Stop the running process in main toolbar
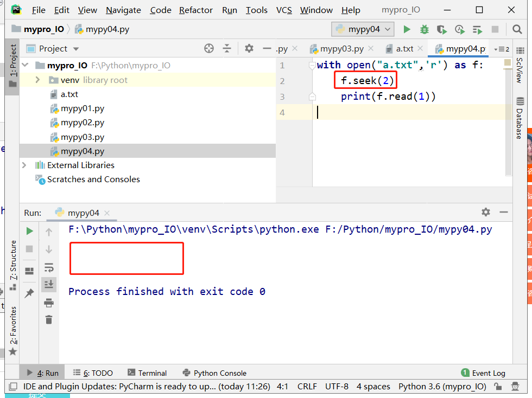 495,29
